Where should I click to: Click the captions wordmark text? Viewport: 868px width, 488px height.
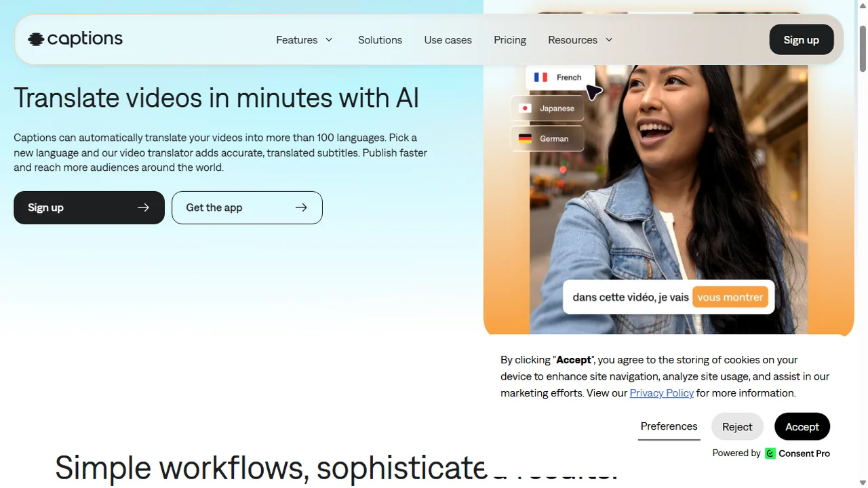[85, 39]
